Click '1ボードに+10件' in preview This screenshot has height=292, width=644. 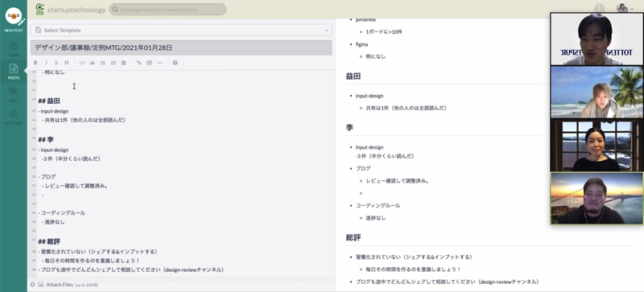click(x=384, y=31)
